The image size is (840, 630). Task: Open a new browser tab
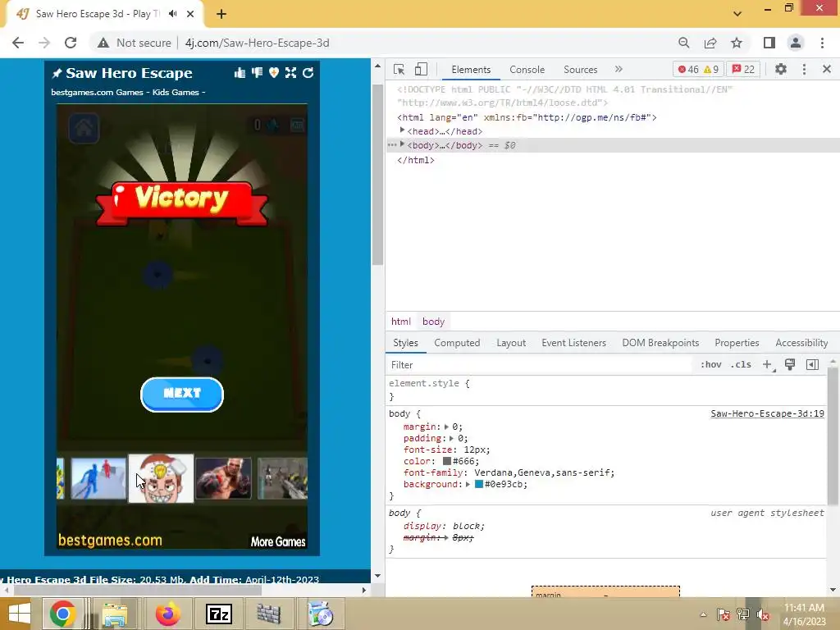coord(221,14)
